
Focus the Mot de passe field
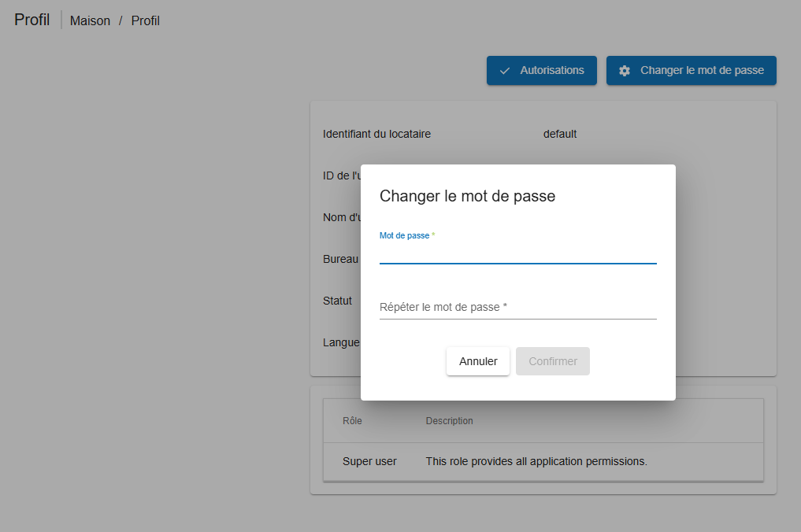517,253
